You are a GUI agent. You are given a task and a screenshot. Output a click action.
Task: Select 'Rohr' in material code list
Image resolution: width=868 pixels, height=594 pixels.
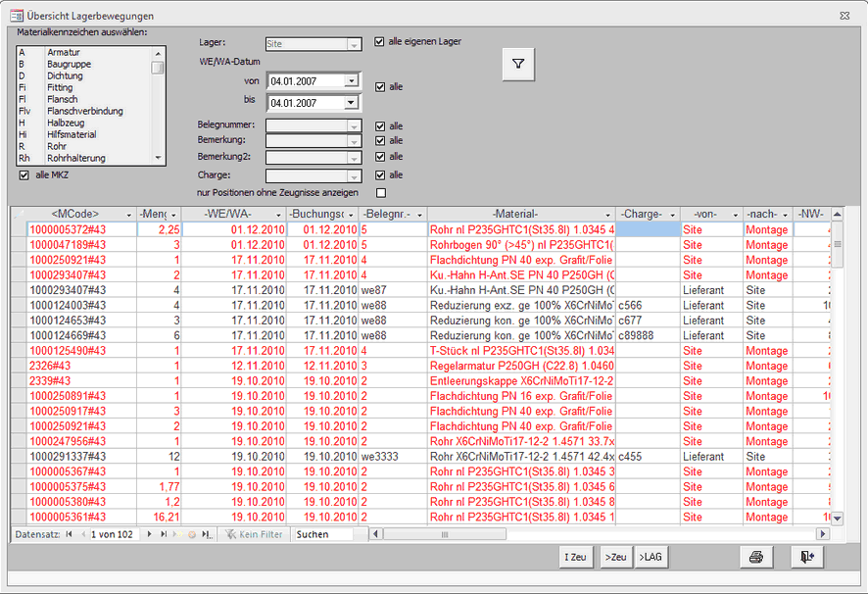pyautogui.click(x=58, y=146)
